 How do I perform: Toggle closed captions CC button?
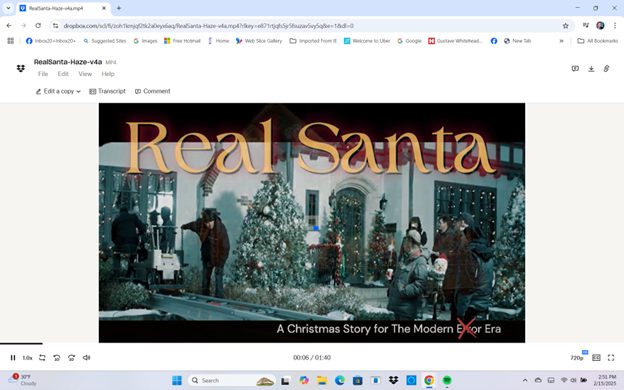[596, 357]
